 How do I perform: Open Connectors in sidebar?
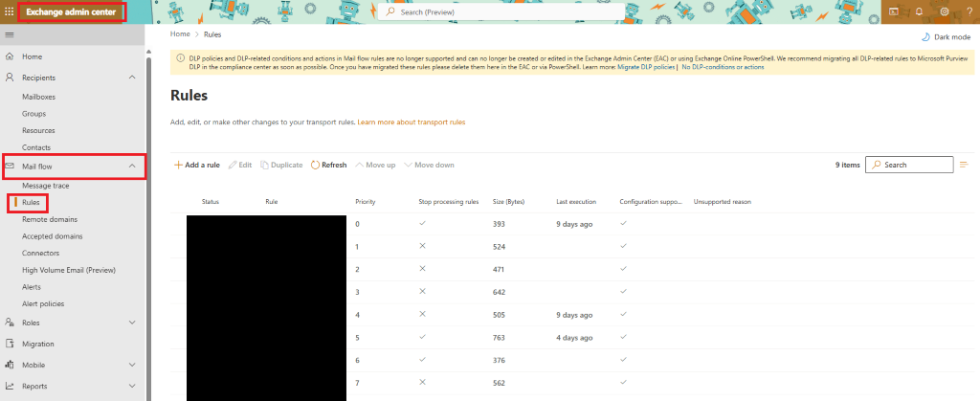coord(40,253)
